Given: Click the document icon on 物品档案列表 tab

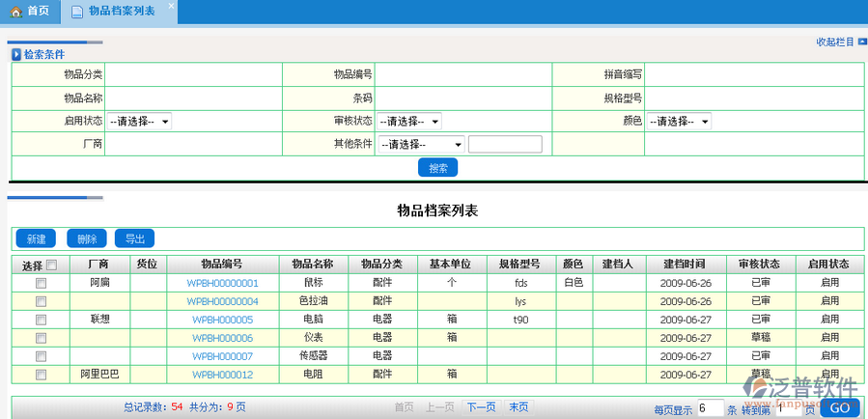Looking at the screenshot, I should coord(76,12).
